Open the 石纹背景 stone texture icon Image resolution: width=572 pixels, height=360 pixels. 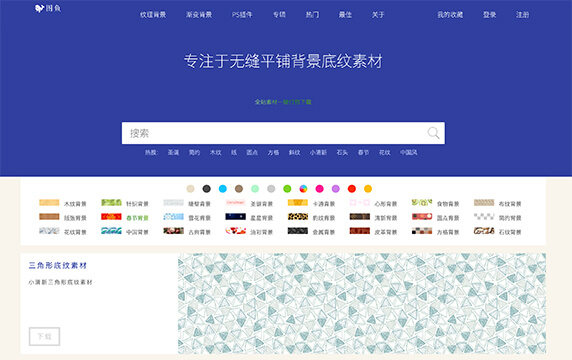pos(484,231)
